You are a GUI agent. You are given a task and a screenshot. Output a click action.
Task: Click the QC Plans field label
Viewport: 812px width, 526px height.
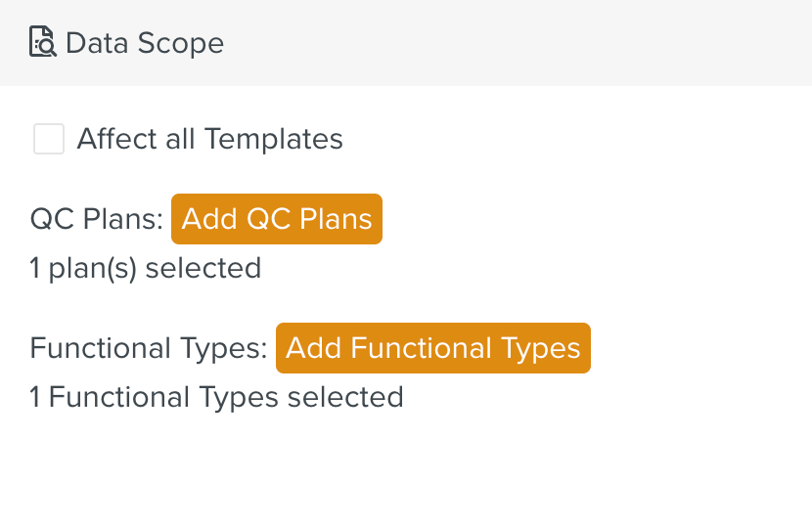pyautogui.click(x=96, y=218)
